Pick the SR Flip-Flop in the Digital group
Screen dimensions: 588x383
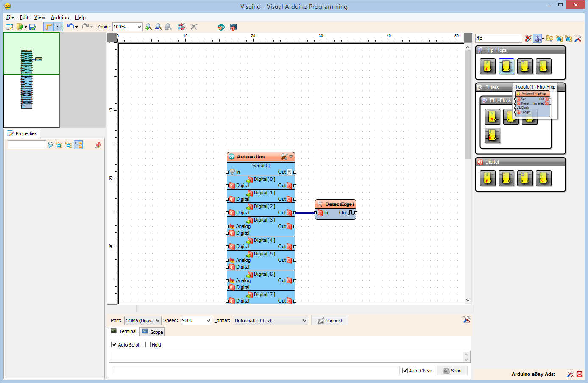(488, 178)
